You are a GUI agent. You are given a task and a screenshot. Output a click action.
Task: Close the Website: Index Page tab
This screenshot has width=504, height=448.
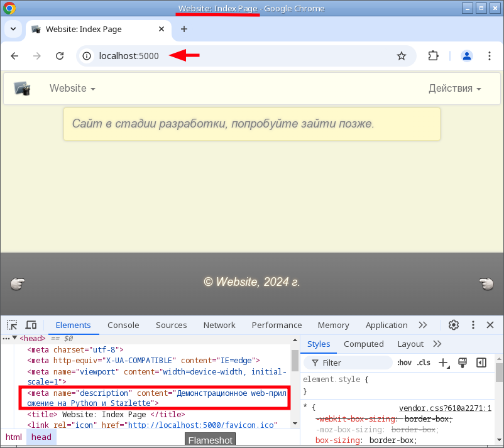162,30
